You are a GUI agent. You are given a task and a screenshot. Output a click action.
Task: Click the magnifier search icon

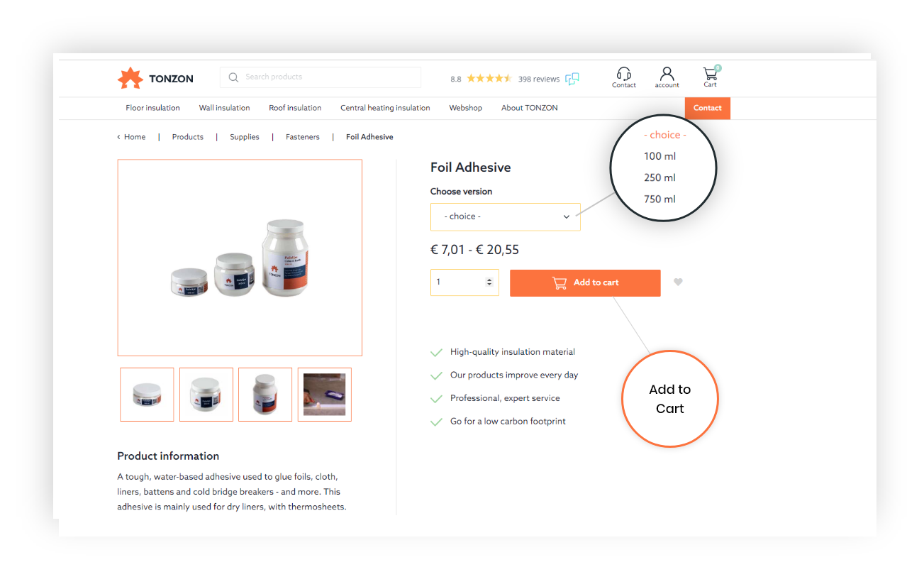tap(233, 77)
